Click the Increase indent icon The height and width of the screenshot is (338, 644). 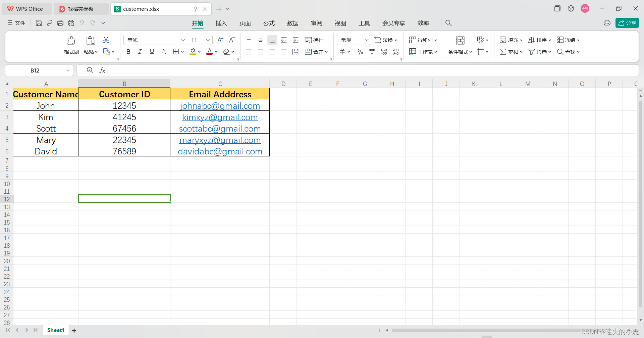[x=296, y=40]
